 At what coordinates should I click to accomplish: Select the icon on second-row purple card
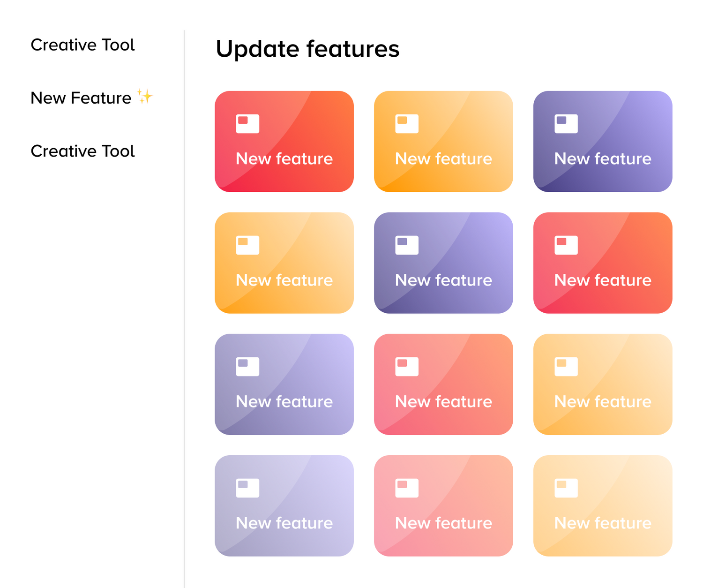[407, 245]
